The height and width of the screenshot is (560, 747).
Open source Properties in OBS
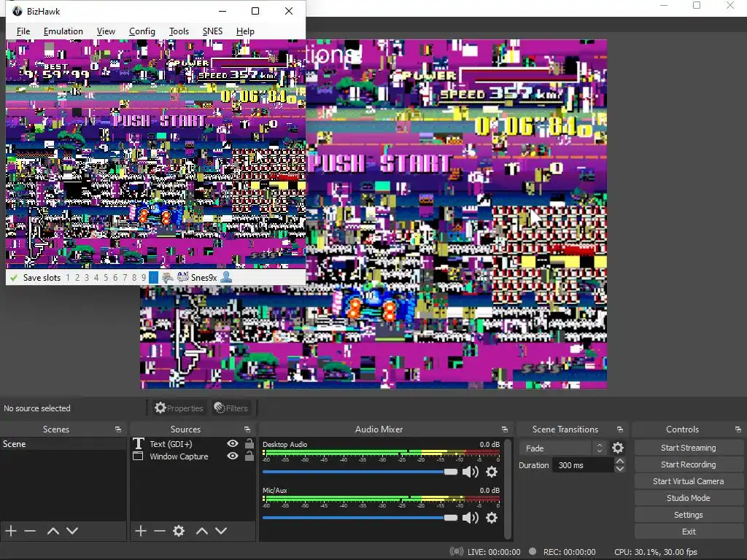click(179, 408)
